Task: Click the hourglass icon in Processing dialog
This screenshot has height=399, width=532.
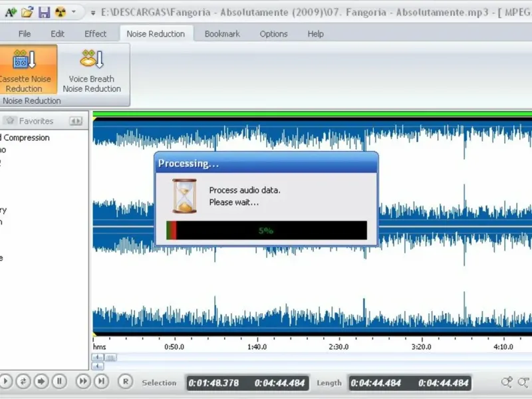Action: pos(184,196)
